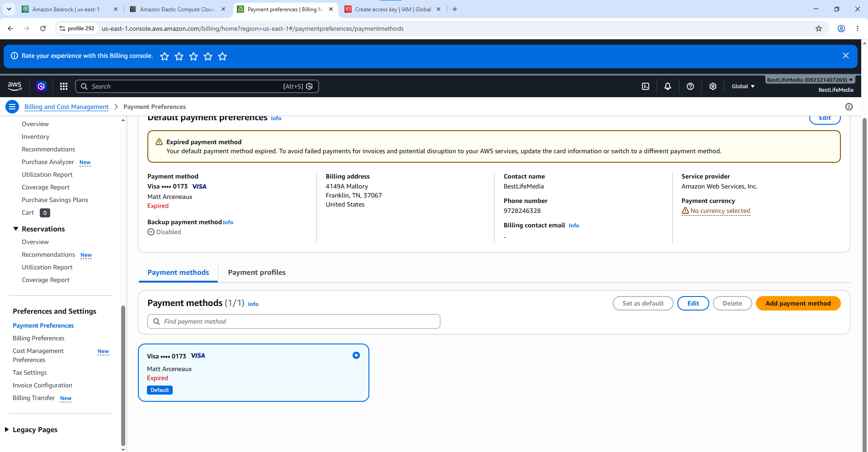
Task: Select the Payment methods tab
Action: 178,273
